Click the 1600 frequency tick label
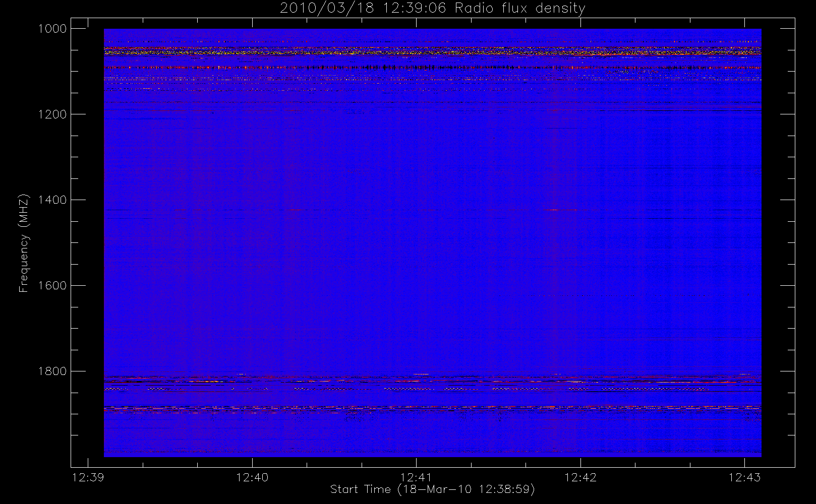816x504 pixels. (x=52, y=286)
